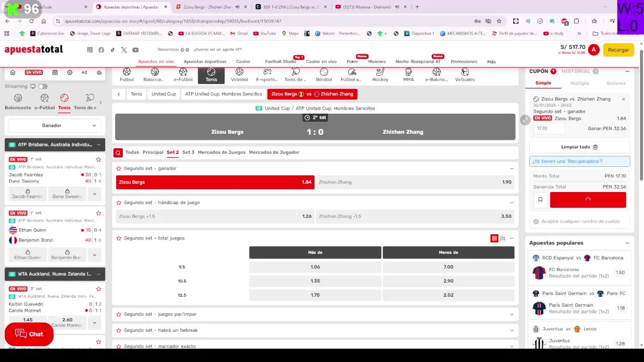
Task: Favorite the Segundo set - ganador market
Action: click(119, 168)
